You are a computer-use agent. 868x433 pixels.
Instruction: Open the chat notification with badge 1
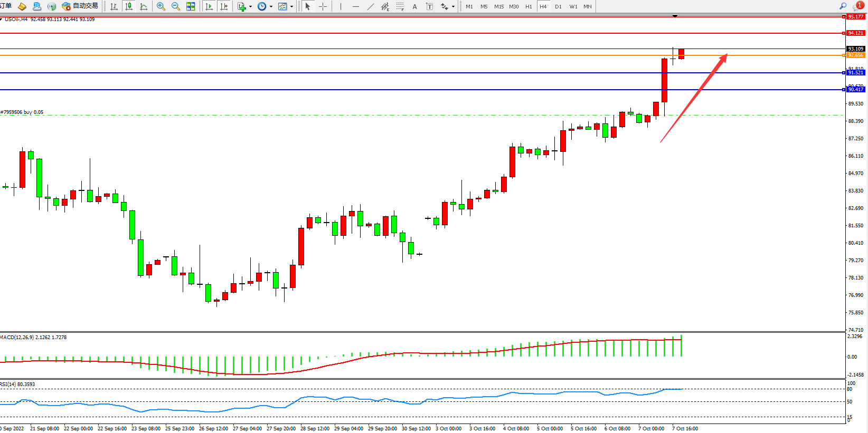pyautogui.click(x=858, y=6)
